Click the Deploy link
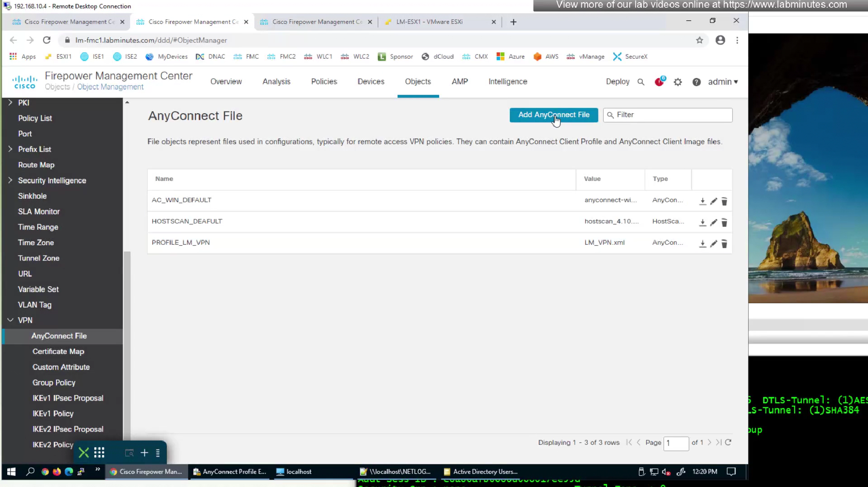This screenshot has height=487, width=868. pos(618,82)
